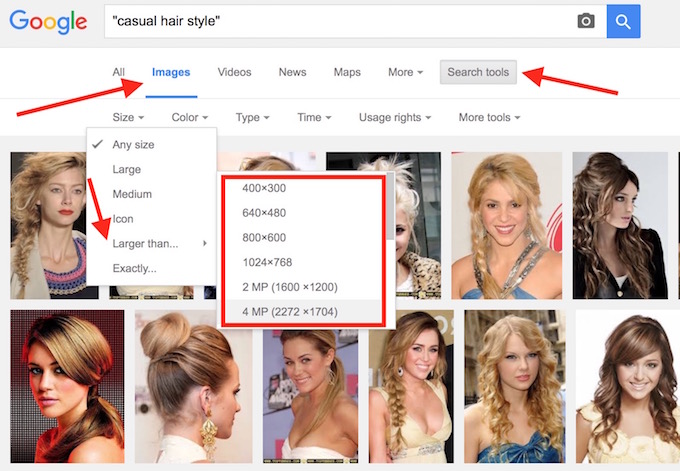Switch to the News tab
680x471 pixels.
tap(292, 72)
